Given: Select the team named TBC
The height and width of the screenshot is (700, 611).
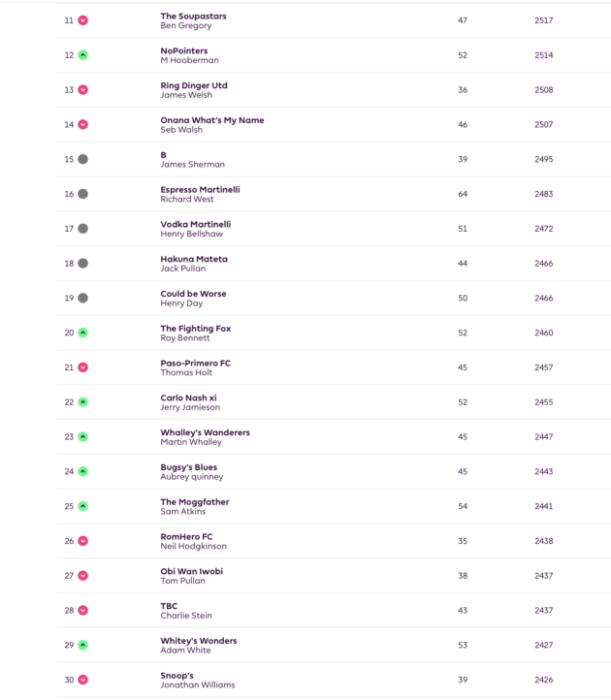Looking at the screenshot, I should pyautogui.click(x=169, y=606).
